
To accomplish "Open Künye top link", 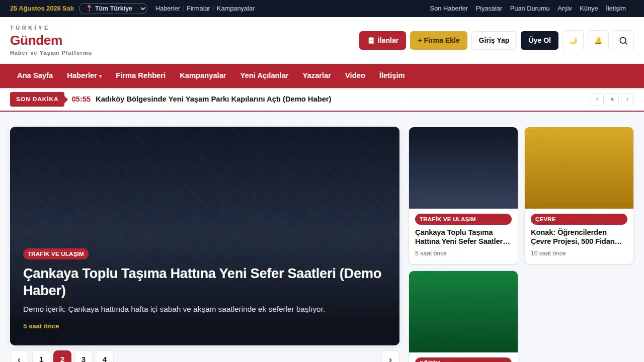I will point(589,9).
